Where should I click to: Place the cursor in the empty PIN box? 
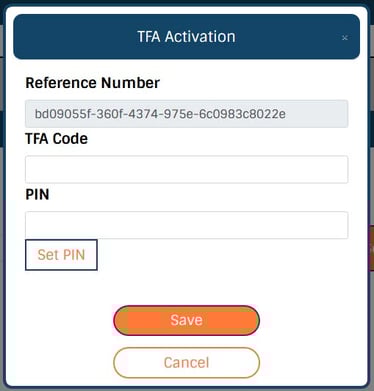pyautogui.click(x=187, y=225)
